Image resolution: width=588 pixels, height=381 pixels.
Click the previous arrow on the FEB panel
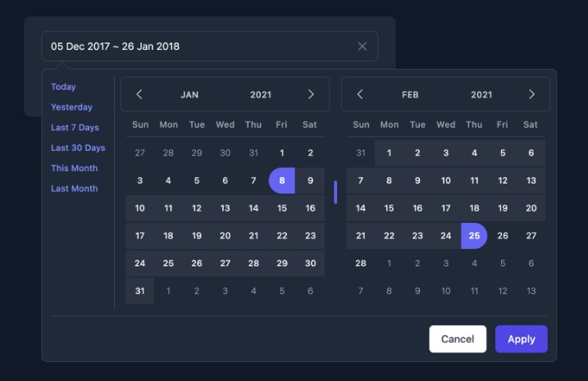tap(360, 94)
